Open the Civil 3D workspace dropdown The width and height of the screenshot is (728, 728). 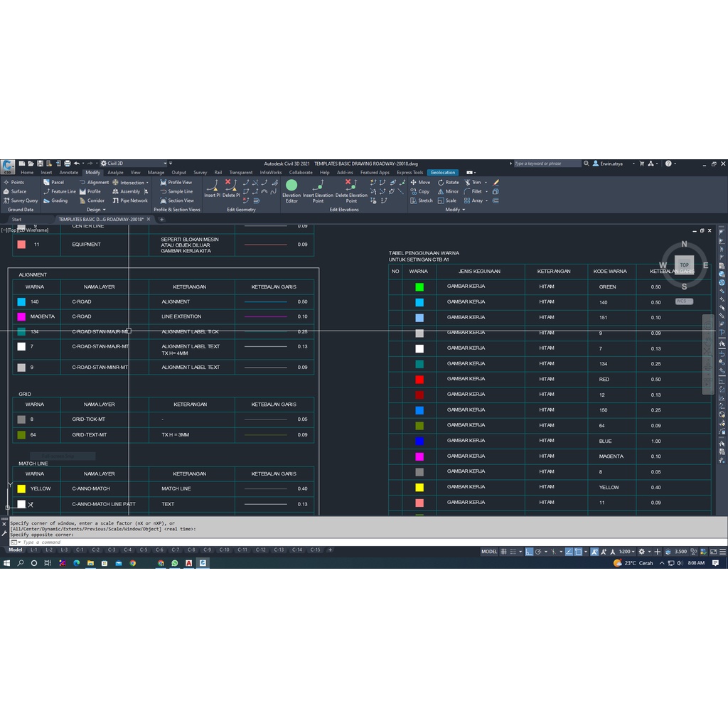(134, 164)
